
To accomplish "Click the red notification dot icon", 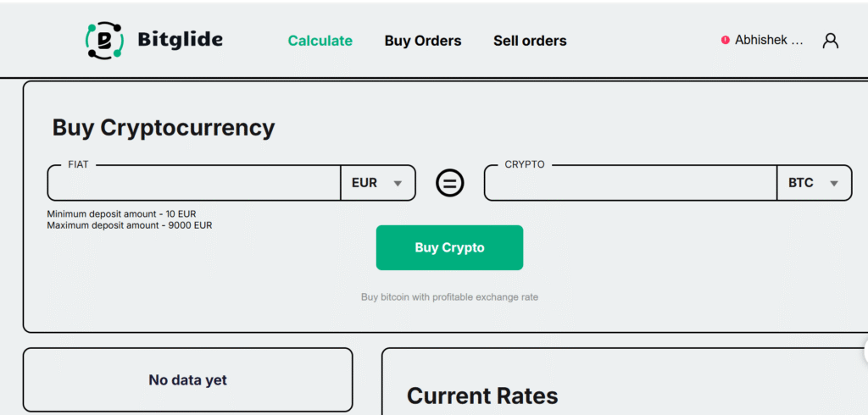I will pos(725,40).
